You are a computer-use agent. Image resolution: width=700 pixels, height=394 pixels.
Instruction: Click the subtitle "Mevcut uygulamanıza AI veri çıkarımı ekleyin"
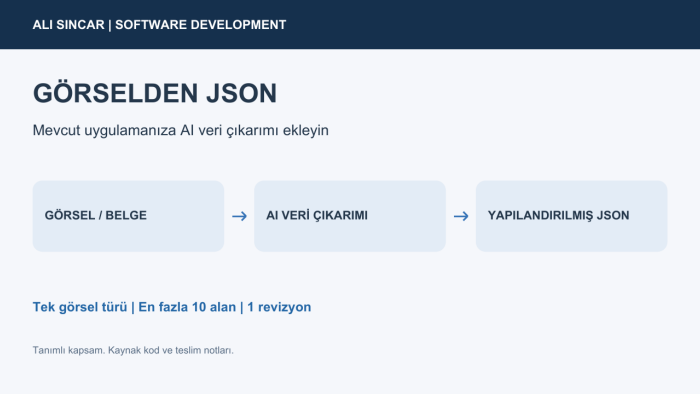coord(180,130)
